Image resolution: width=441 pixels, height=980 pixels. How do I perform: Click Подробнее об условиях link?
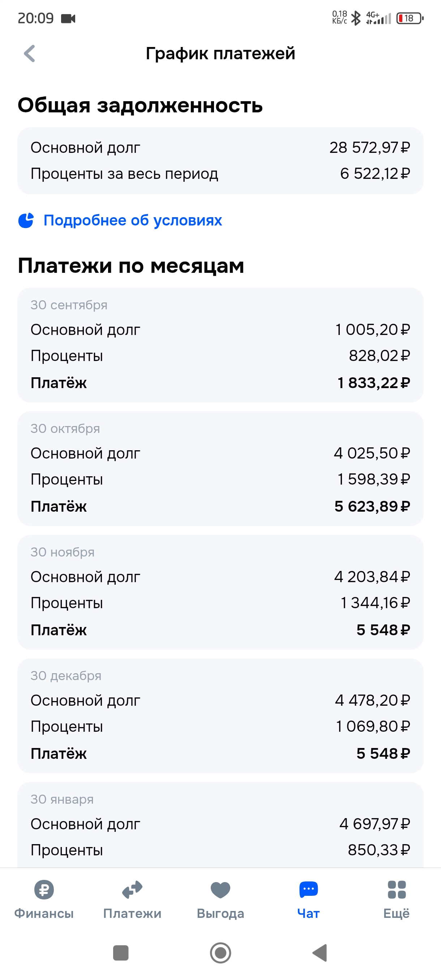pos(133,220)
